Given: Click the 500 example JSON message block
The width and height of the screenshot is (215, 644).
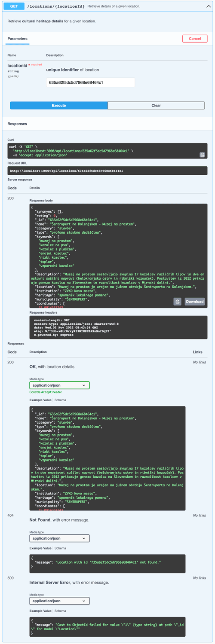Looking at the screenshot, I should pyautogui.click(x=107, y=626).
